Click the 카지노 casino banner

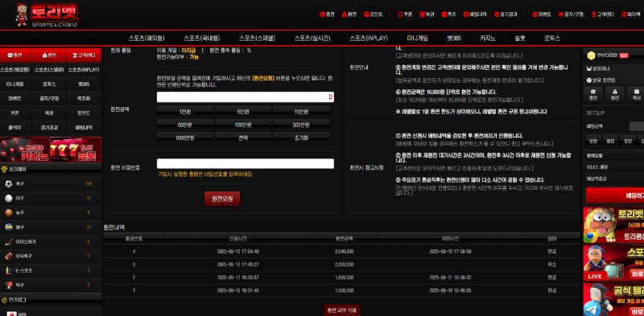click(x=25, y=150)
